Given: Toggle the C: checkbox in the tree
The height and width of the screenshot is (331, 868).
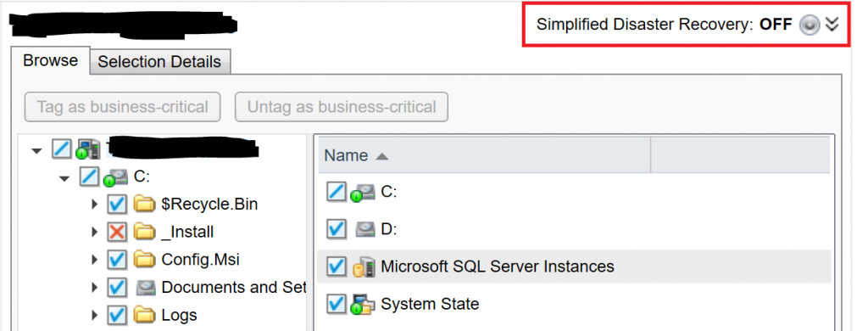Looking at the screenshot, I should 89,177.
